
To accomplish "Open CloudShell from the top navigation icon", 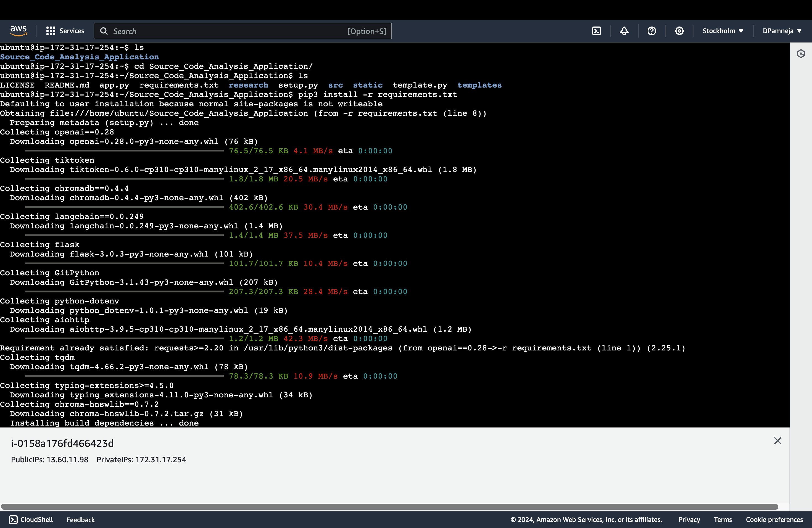I will [x=596, y=31].
